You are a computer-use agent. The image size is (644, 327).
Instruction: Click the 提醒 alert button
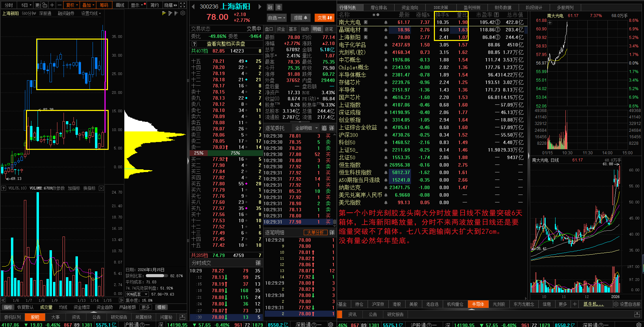(301, 18)
